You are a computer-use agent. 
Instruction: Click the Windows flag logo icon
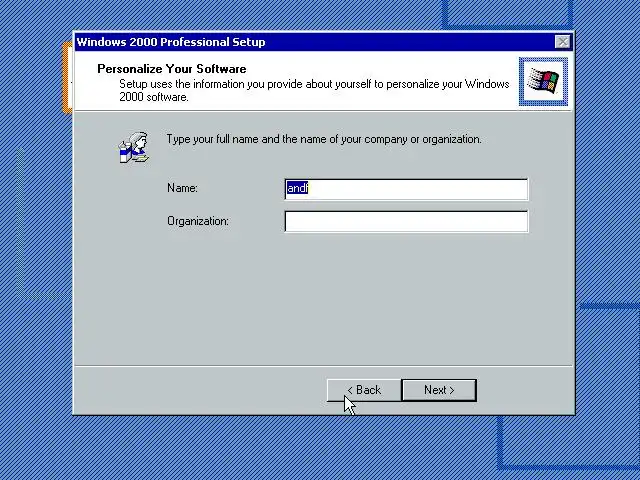click(543, 81)
